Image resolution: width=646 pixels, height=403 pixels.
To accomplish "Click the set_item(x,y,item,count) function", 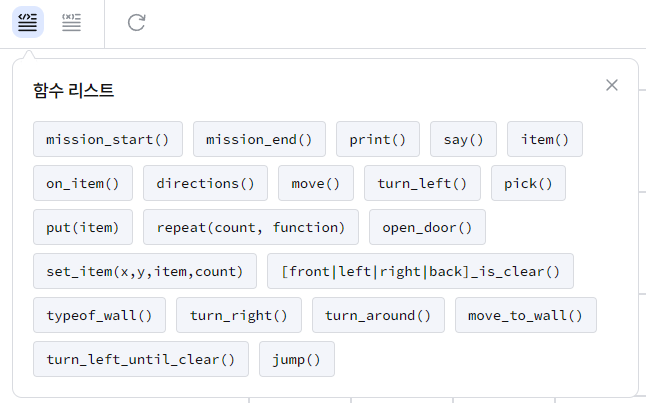I will tap(145, 272).
